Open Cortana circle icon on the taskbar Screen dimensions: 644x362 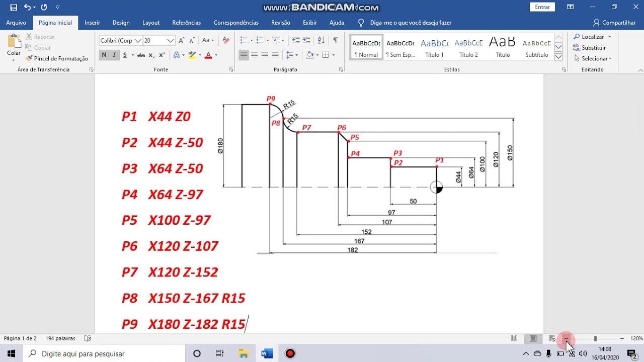tap(197, 353)
